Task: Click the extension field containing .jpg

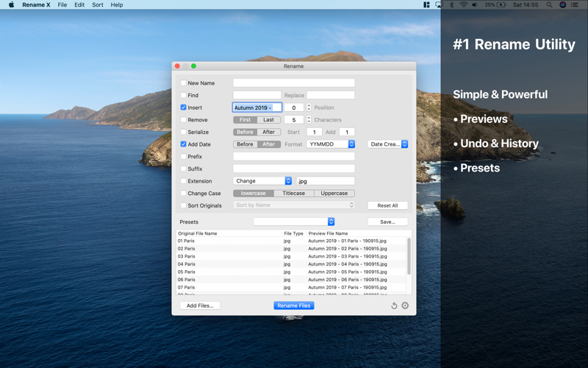Action: (326, 181)
